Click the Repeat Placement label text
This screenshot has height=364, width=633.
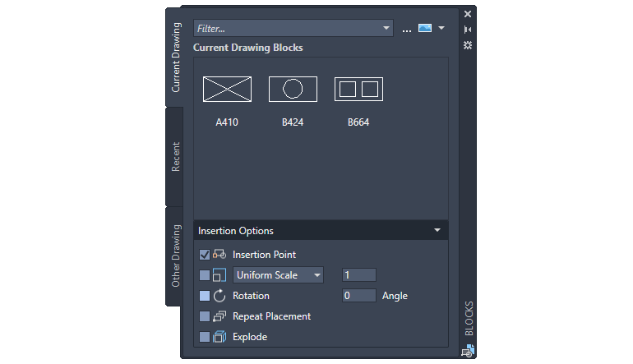coord(271,316)
